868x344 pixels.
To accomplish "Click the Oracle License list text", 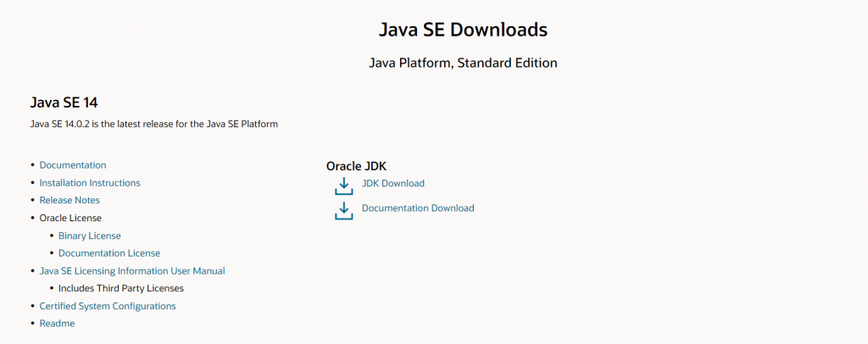I will [x=70, y=218].
